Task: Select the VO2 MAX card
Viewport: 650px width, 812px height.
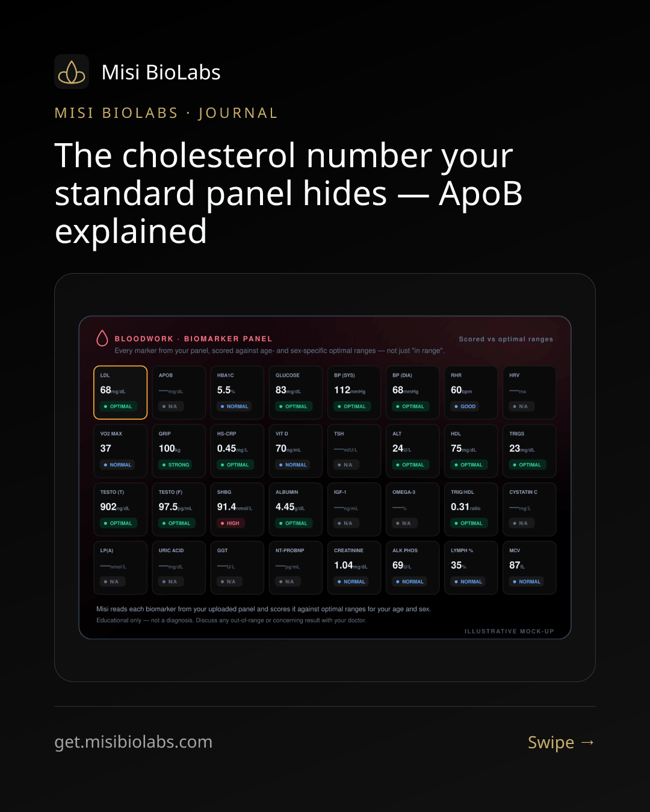Action: [120, 451]
